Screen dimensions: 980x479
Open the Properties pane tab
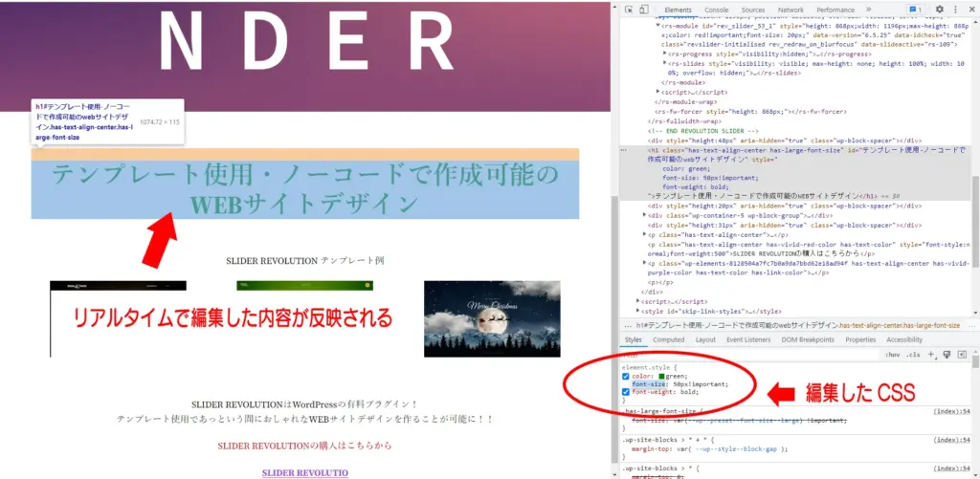pyautogui.click(x=860, y=339)
